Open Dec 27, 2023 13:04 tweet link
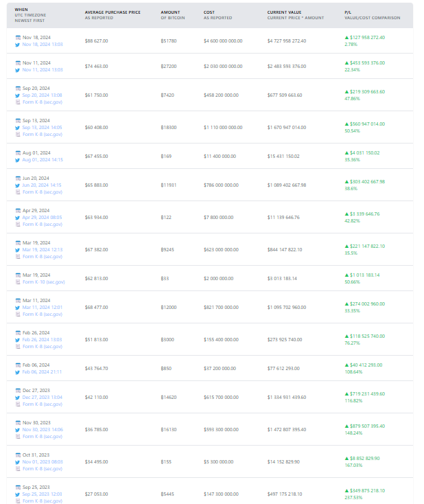Image resolution: width=424 pixels, height=504 pixels. 42,398
